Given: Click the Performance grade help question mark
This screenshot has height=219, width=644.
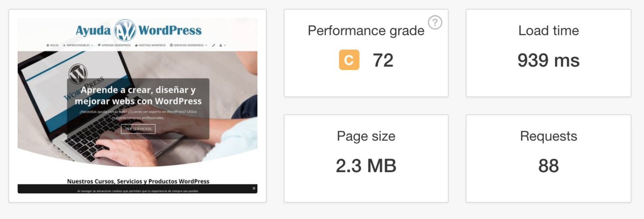Looking at the screenshot, I should click(x=435, y=23).
